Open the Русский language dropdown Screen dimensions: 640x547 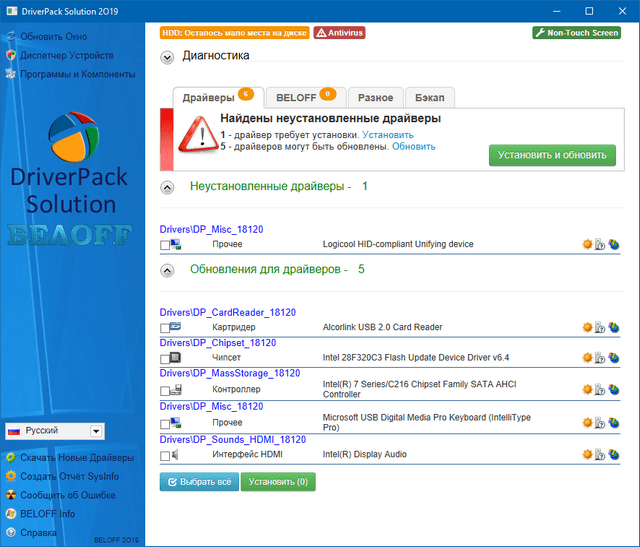(96, 430)
